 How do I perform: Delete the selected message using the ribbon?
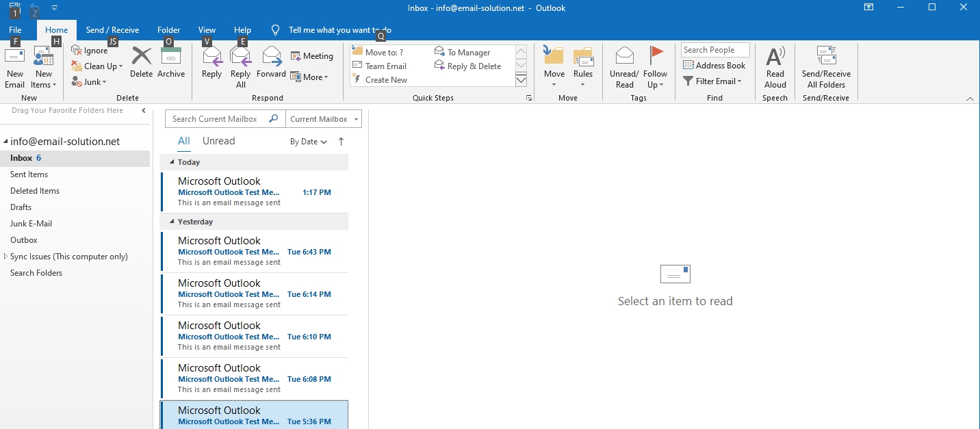(141, 62)
